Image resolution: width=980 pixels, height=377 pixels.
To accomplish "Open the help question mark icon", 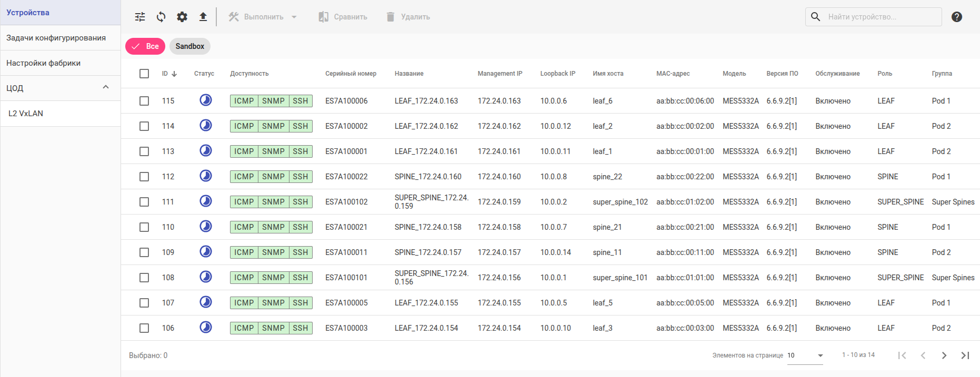I will click(x=957, y=17).
